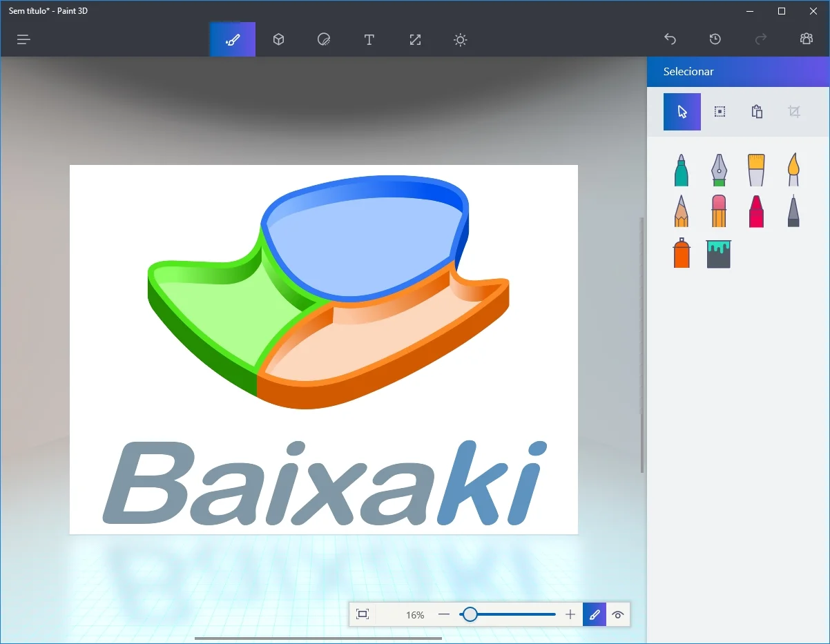Click the Paste clipboard icon
This screenshot has height=644, width=830.
tap(757, 112)
